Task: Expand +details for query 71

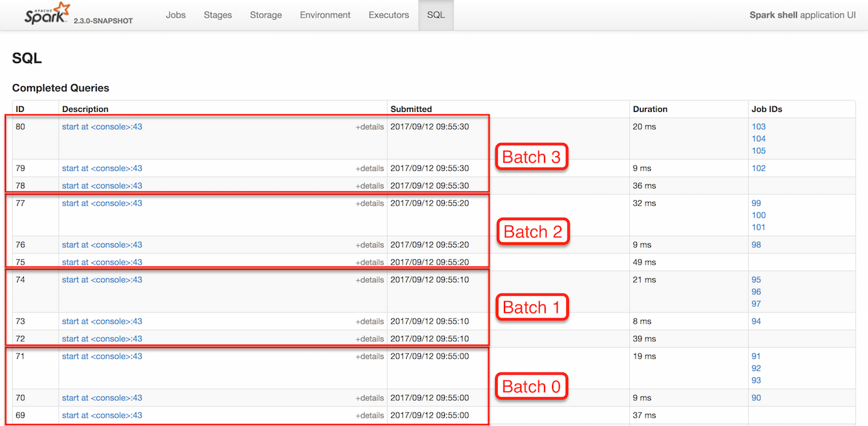Action: (x=370, y=357)
